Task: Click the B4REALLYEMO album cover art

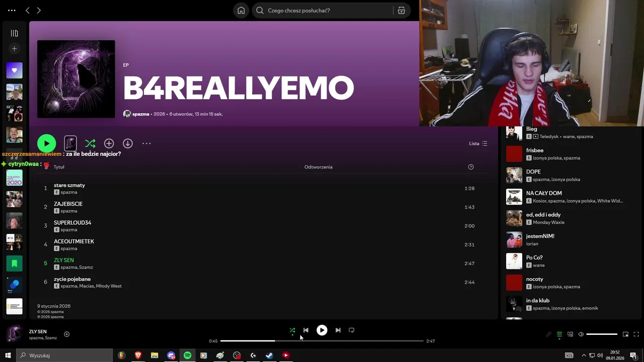Action: pyautogui.click(x=76, y=79)
